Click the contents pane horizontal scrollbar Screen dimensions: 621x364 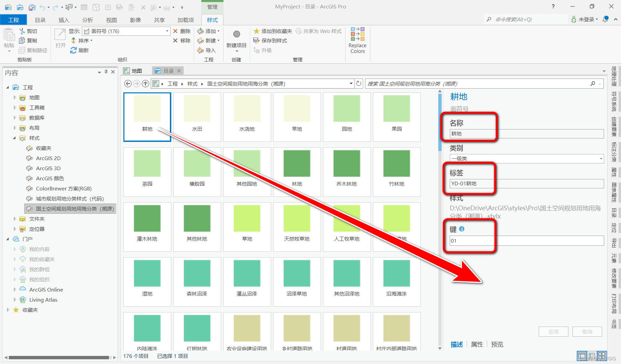pyautogui.click(x=59, y=357)
